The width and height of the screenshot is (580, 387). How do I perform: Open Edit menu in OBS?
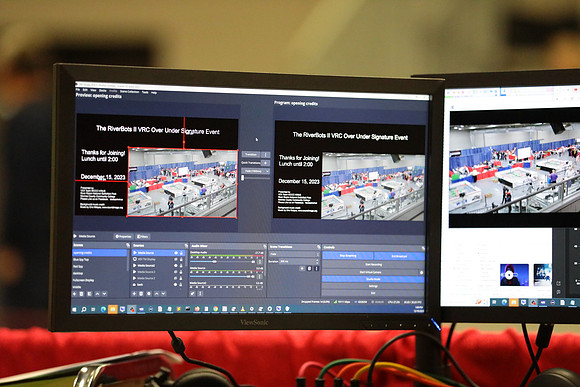tap(85, 90)
